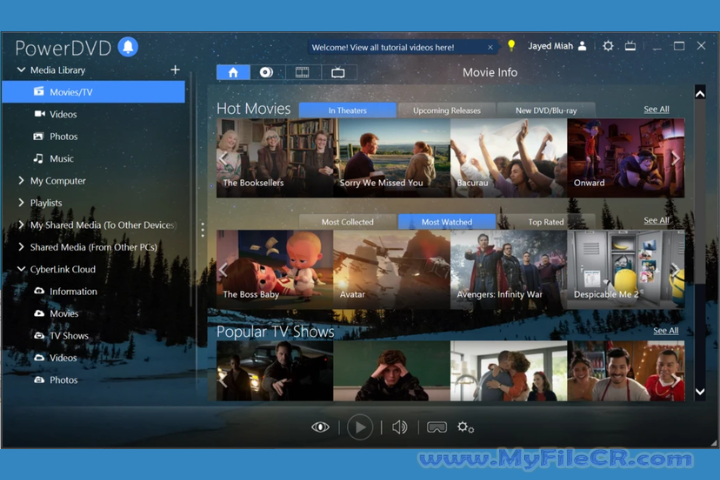Open The Booksellers movie thumbnail
The image size is (720, 480).
(x=275, y=158)
